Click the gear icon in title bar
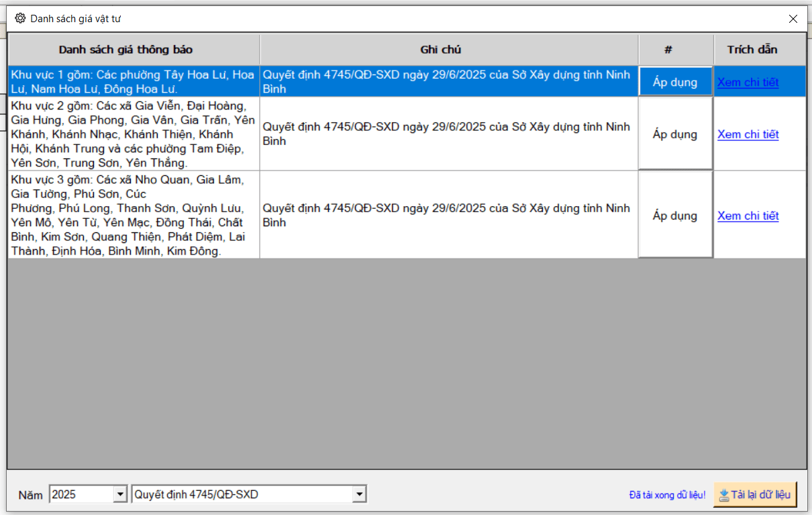Image resolution: width=812 pixels, height=515 pixels. 20,19
